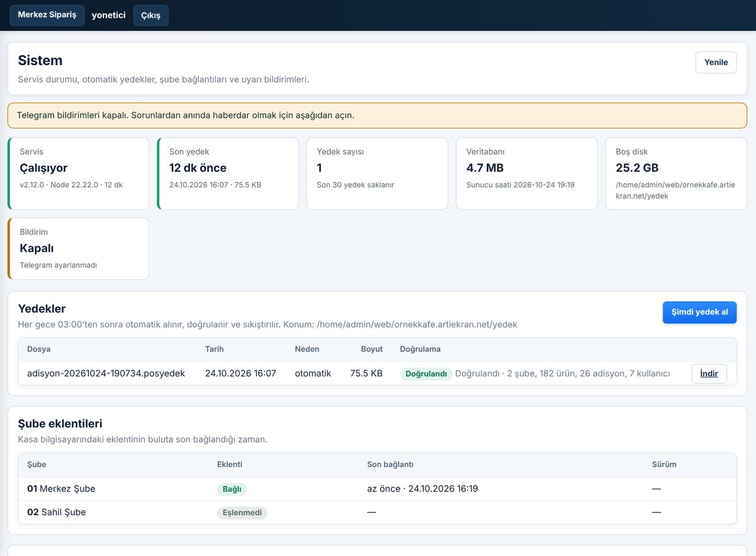Click the adisyon-20261024-190734.posyedek file name
Viewport: 756px width, 556px height.
click(106, 373)
